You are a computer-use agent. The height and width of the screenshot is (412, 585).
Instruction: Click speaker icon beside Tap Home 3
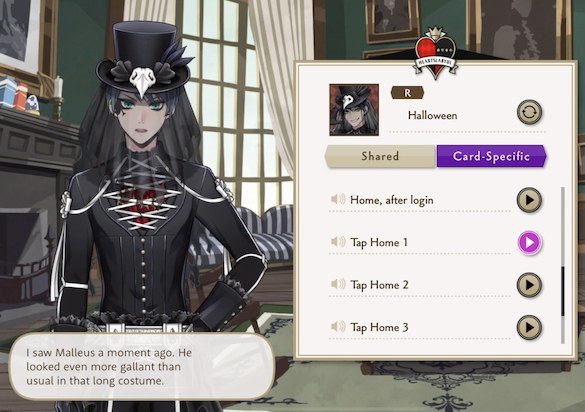coord(338,327)
